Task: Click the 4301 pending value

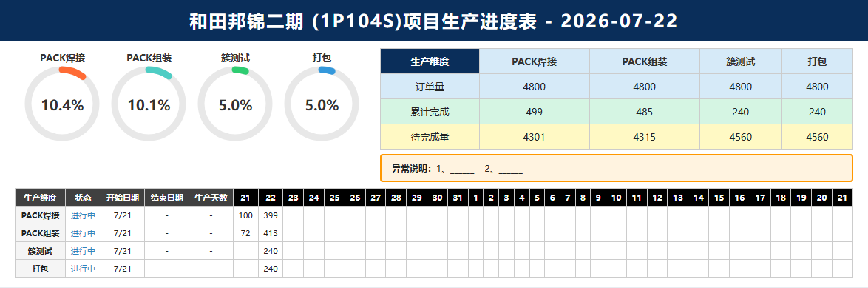Action: pos(535,137)
